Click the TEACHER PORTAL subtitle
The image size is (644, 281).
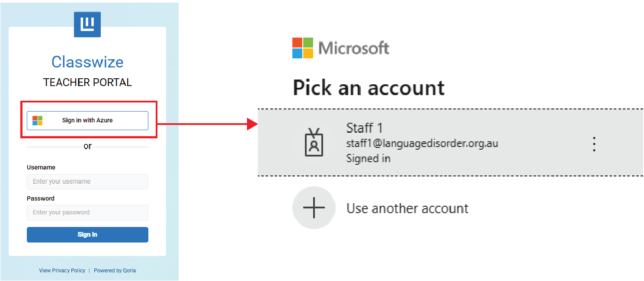(87, 82)
